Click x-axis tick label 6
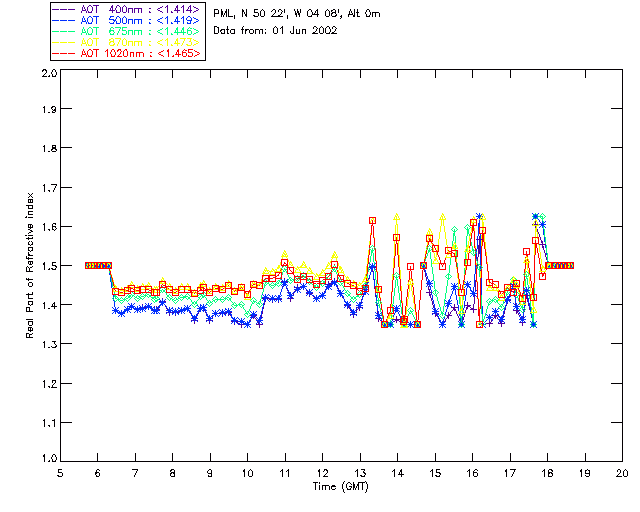Viewport: 640px width, 512px height. [x=98, y=473]
